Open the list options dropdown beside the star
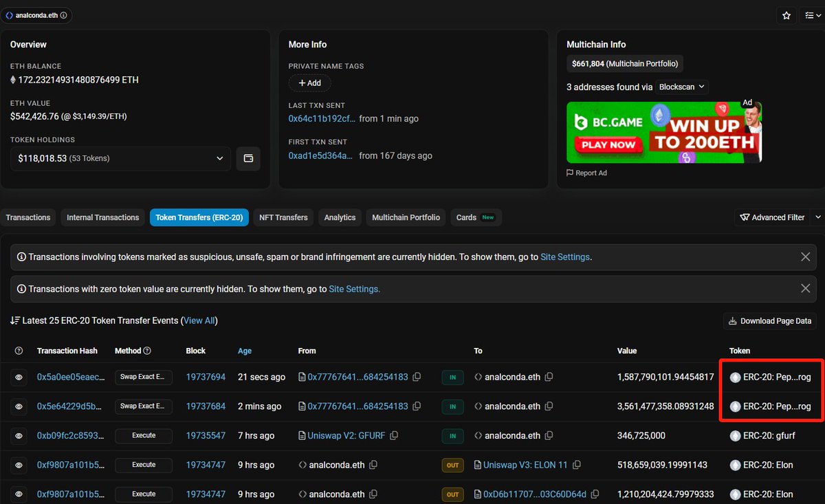Screen dimensions: 825x504 click(x=811, y=15)
